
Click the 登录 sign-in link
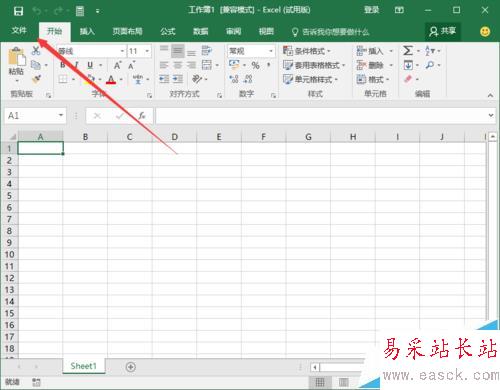pos(371,10)
